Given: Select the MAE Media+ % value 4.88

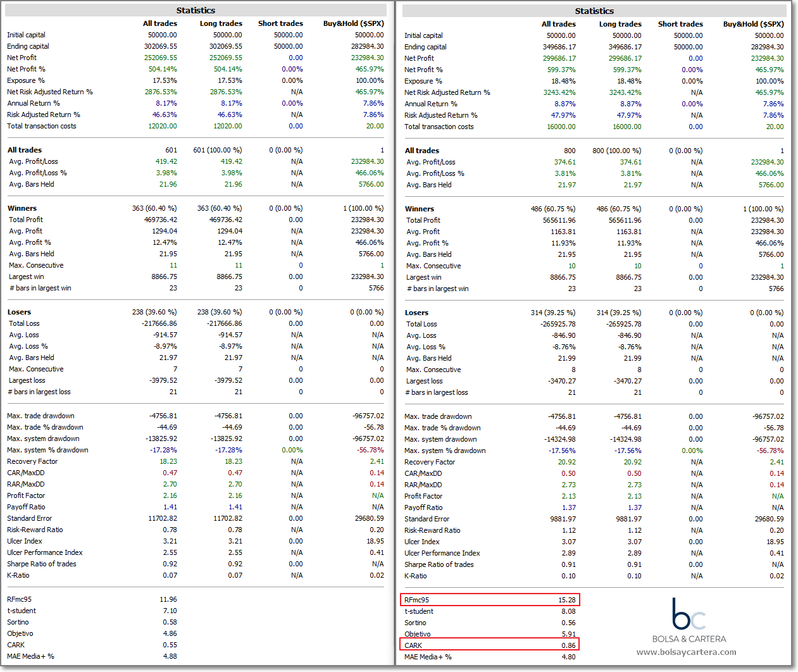Looking at the screenshot, I should coord(170,656).
